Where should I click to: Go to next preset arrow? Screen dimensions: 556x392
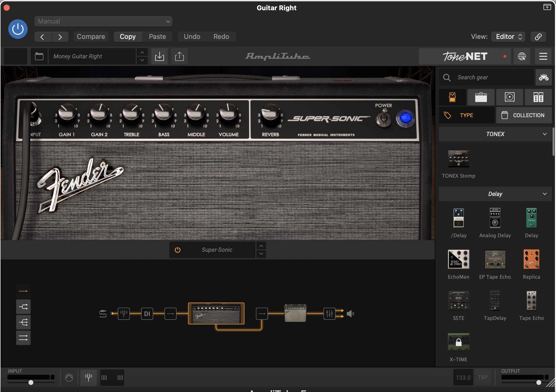[60, 37]
